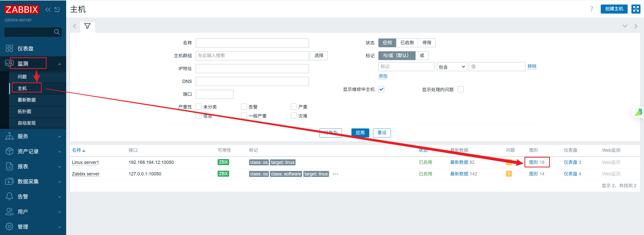
Task: Go to previous filter tab arrow
Action: click(x=74, y=26)
